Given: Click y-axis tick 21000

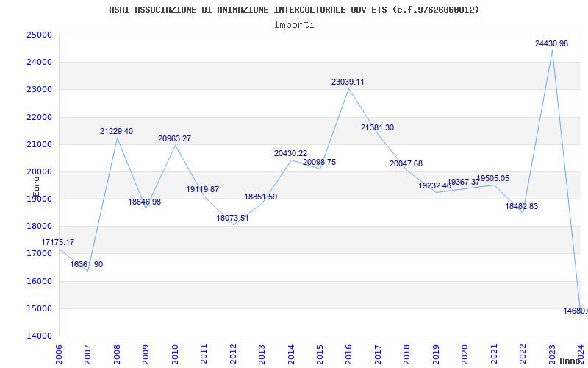Looking at the screenshot, I should tap(39, 144).
